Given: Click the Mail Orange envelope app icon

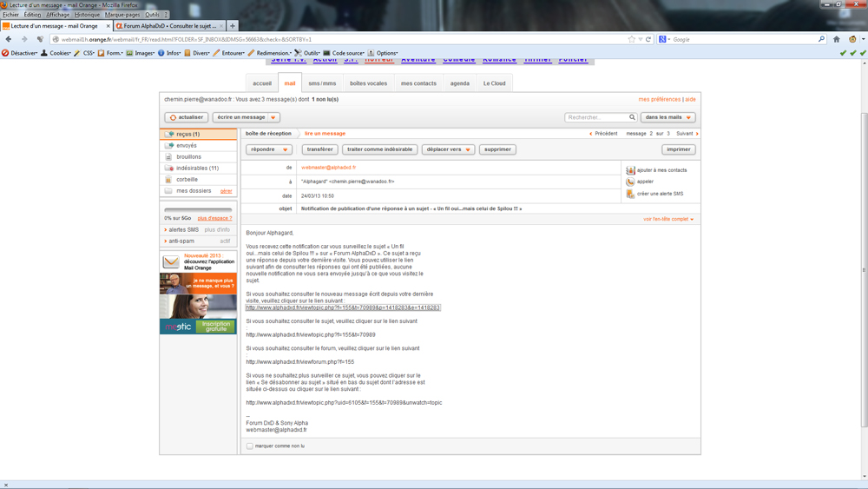Looking at the screenshot, I should pyautogui.click(x=170, y=261).
